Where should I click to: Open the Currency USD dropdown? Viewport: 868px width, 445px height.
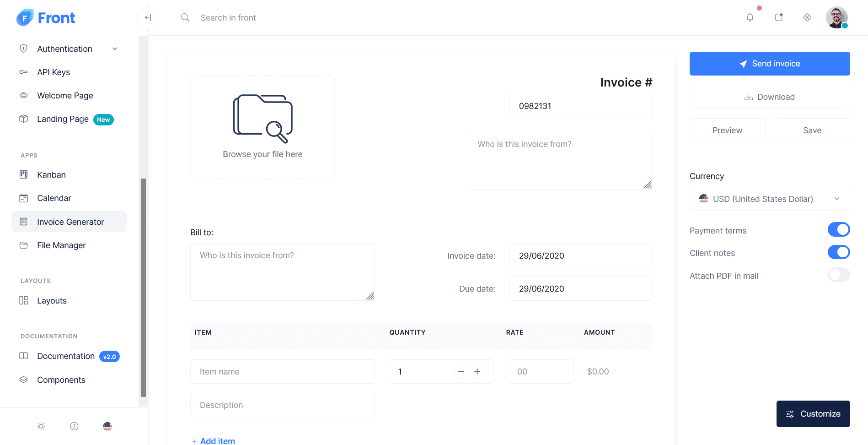pos(770,199)
